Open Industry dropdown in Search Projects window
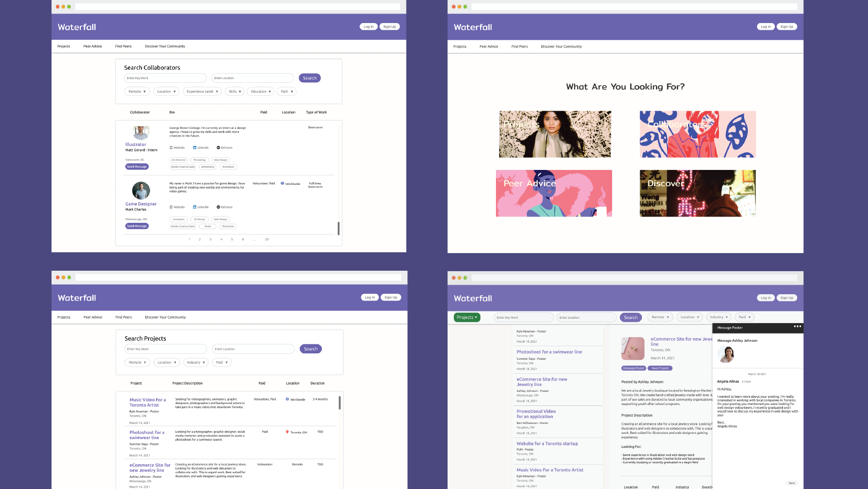 click(196, 362)
